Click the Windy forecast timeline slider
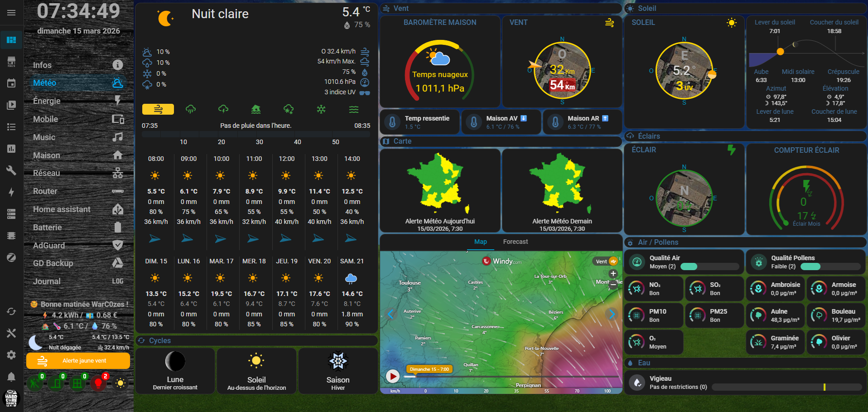This screenshot has width=868, height=412. (x=511, y=377)
